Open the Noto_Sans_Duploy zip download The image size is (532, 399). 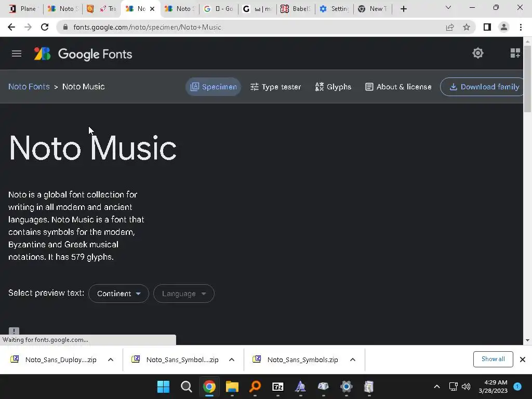coord(54,360)
